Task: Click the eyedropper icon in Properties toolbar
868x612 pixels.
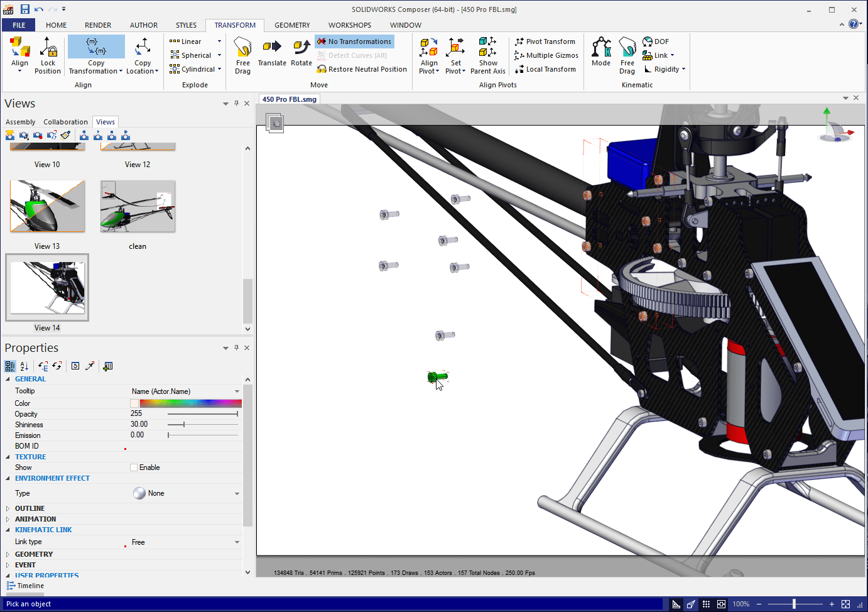Action: point(90,366)
